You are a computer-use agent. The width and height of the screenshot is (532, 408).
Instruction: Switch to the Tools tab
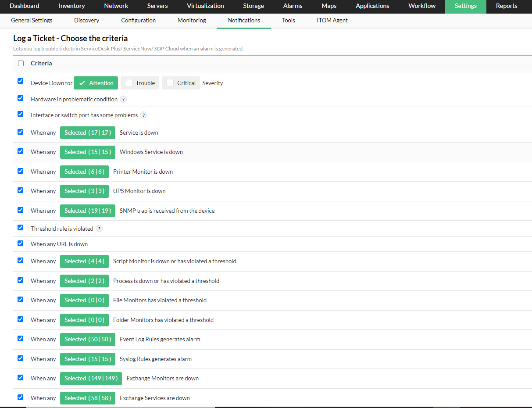(x=289, y=21)
